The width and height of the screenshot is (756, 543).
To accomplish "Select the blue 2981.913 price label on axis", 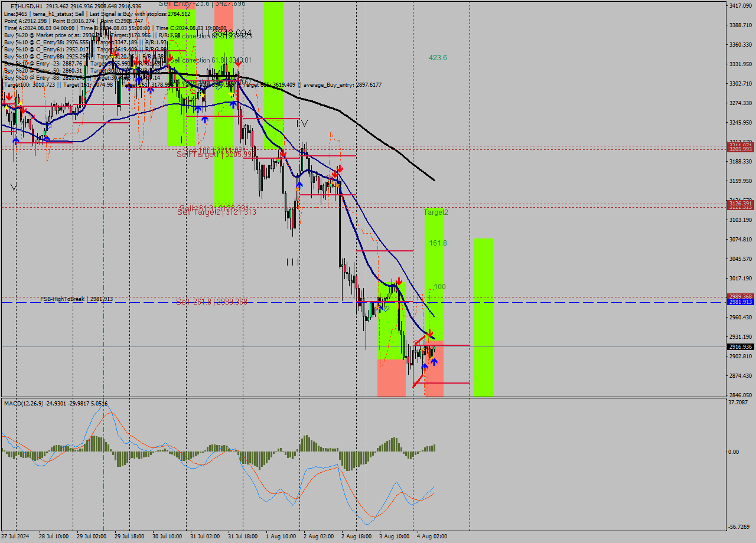I will pos(741,302).
